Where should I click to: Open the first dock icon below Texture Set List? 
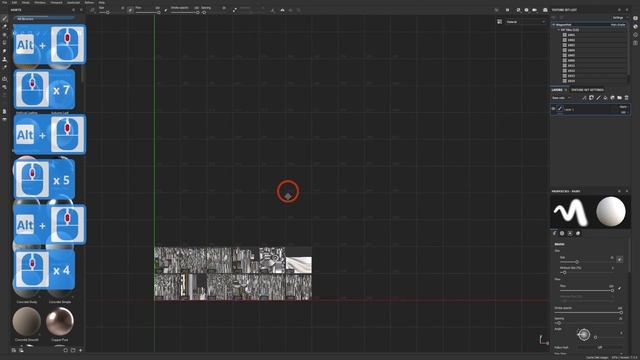point(636,18)
